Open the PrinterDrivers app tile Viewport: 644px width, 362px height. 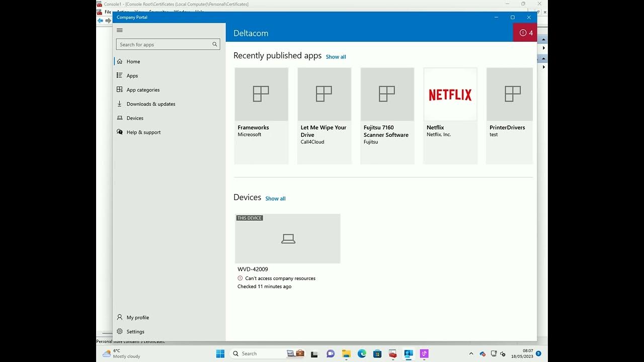[x=510, y=116]
